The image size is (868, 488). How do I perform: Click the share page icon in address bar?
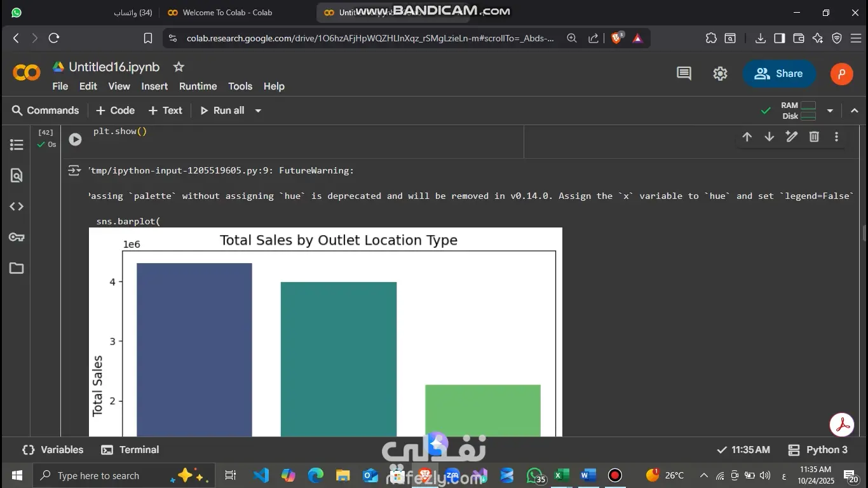point(593,38)
